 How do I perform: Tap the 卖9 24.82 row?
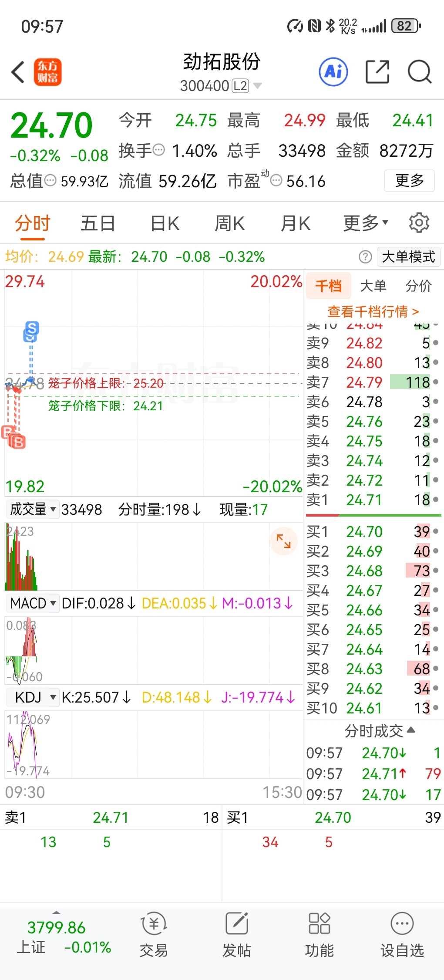coord(373,343)
